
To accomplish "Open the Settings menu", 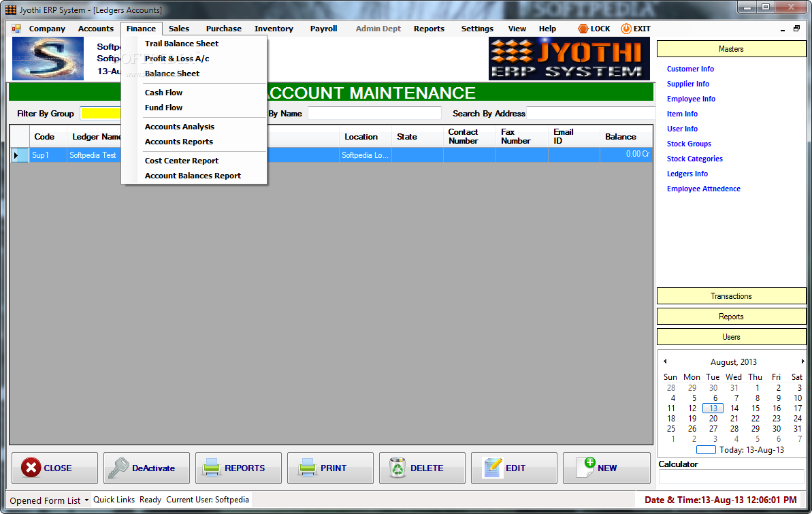I will coord(477,29).
